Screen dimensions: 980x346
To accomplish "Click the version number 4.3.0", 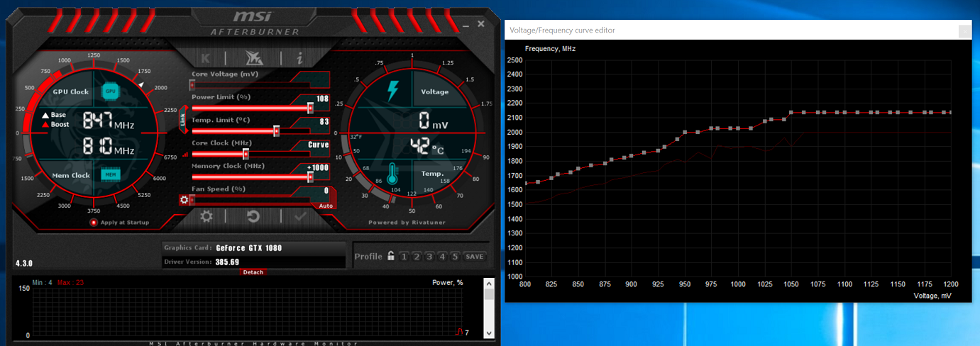I will point(25,264).
